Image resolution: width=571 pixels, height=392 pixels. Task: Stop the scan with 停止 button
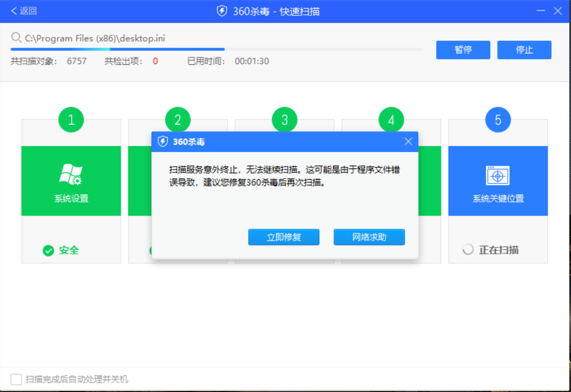(x=524, y=49)
